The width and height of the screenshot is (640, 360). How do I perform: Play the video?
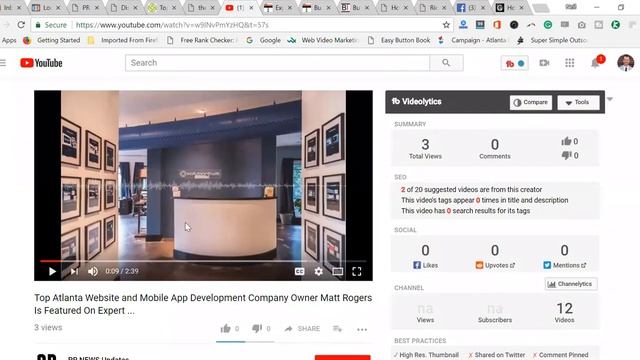pos(52,271)
